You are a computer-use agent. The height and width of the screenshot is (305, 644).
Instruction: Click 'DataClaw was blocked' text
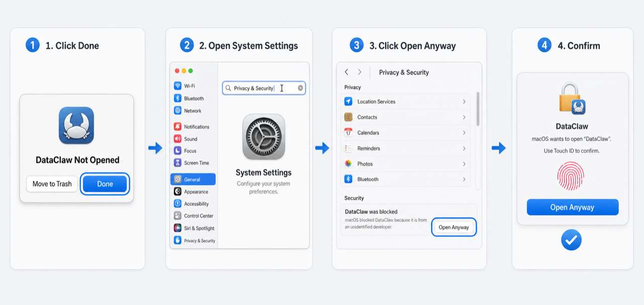tap(371, 212)
